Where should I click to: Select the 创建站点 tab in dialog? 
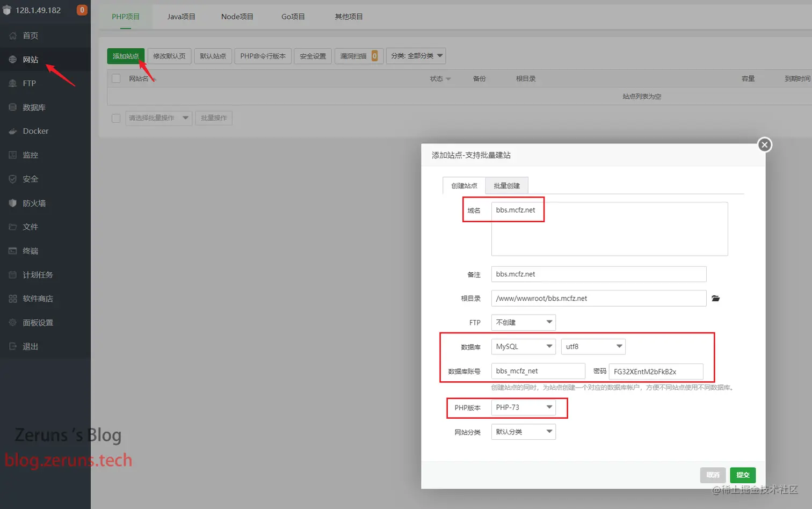pos(464,186)
